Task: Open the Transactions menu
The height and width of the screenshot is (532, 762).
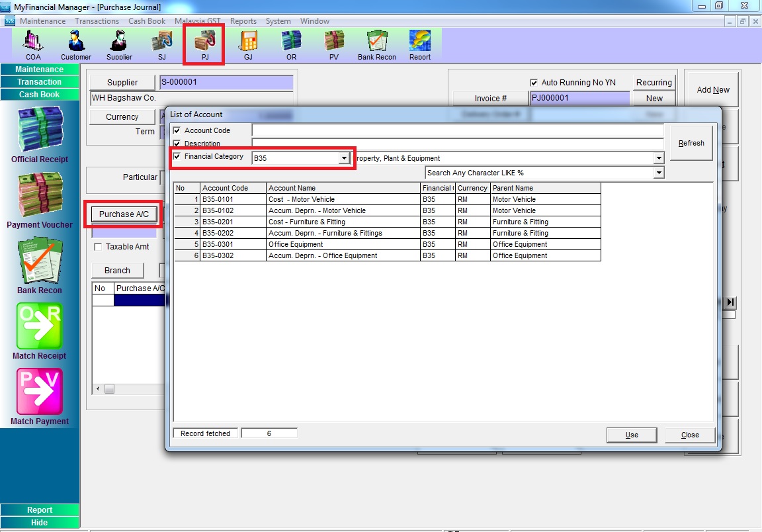Action: tap(97, 21)
